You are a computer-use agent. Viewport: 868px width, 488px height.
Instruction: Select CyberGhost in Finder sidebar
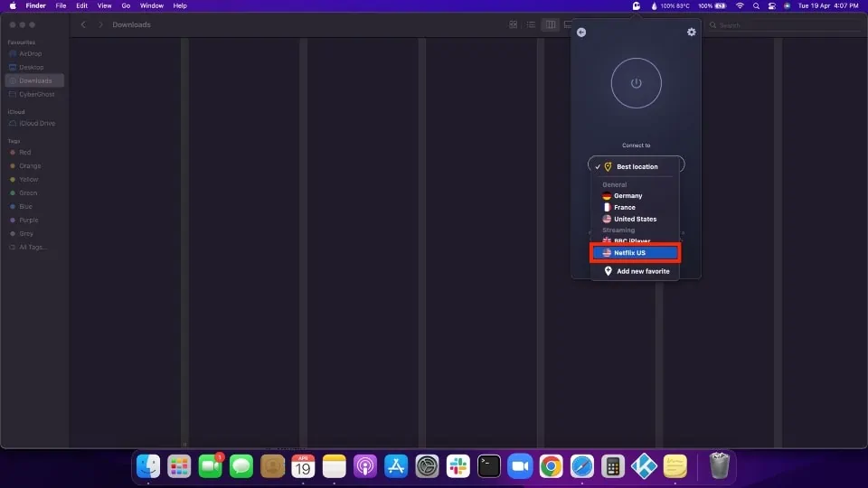[x=34, y=95]
